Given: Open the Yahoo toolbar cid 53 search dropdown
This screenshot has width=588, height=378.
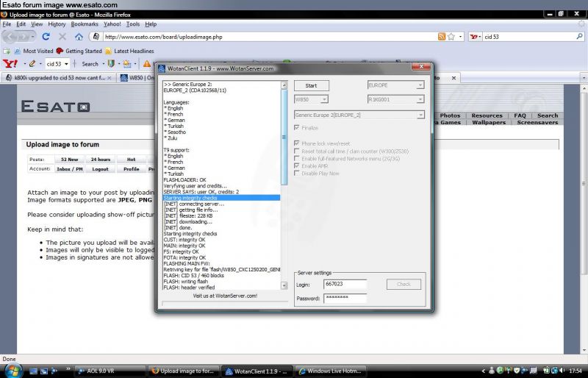Looking at the screenshot, I should [66, 64].
